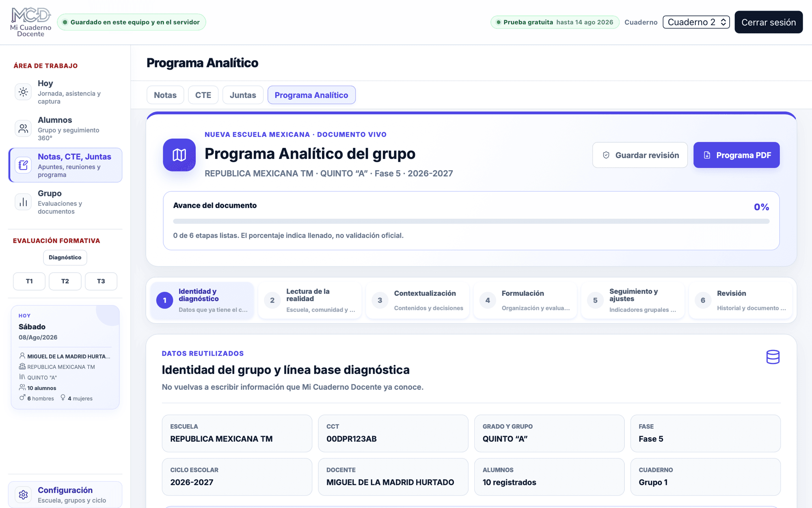Go to step 2 Lectura de la realidad
812x508 pixels.
[x=310, y=300]
